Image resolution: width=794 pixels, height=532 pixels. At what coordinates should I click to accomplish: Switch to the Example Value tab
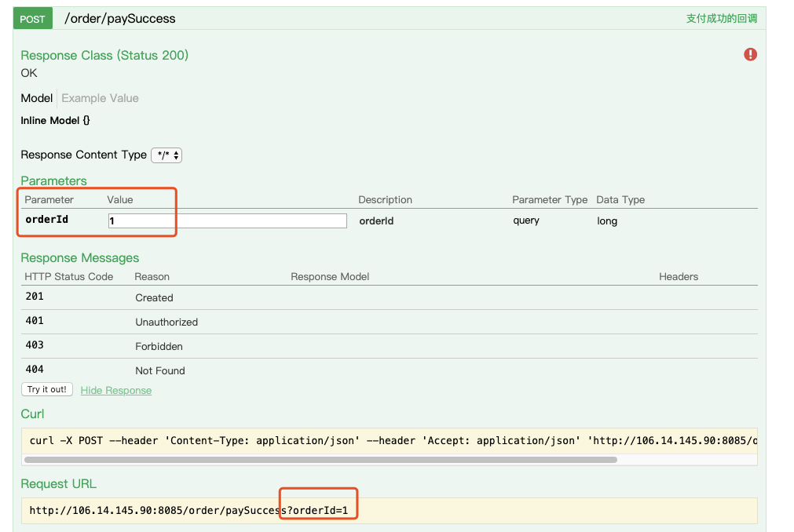click(x=100, y=98)
